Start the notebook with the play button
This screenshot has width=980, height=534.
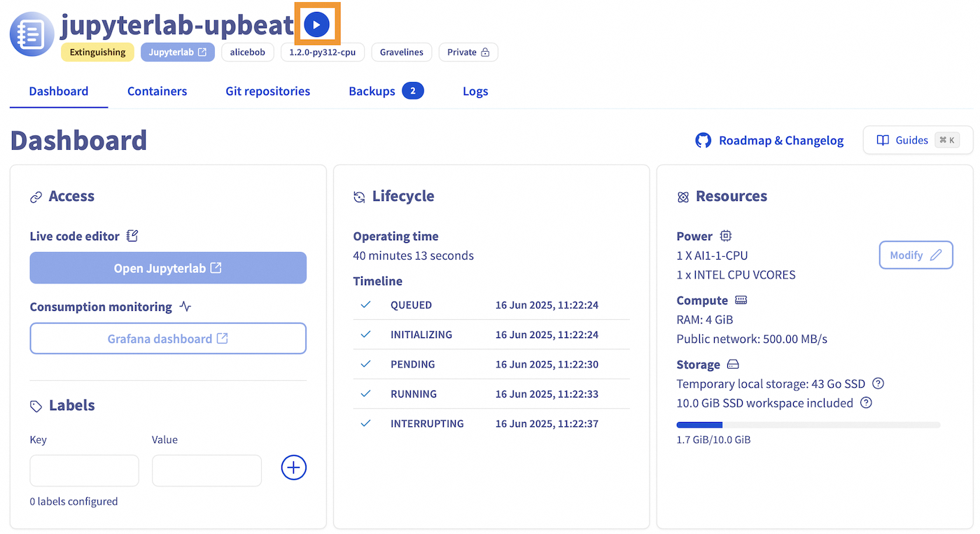coord(317,23)
